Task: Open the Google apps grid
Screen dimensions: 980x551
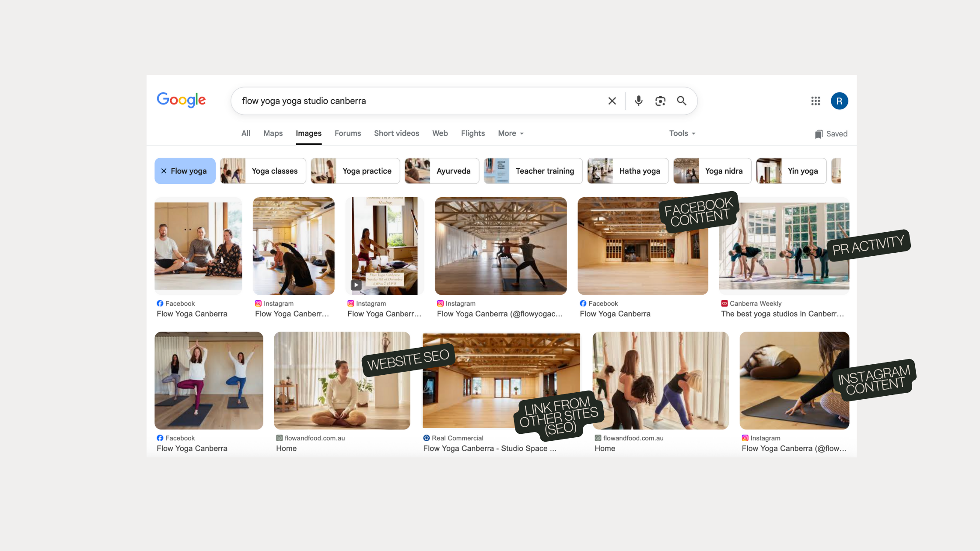Action: [815, 101]
